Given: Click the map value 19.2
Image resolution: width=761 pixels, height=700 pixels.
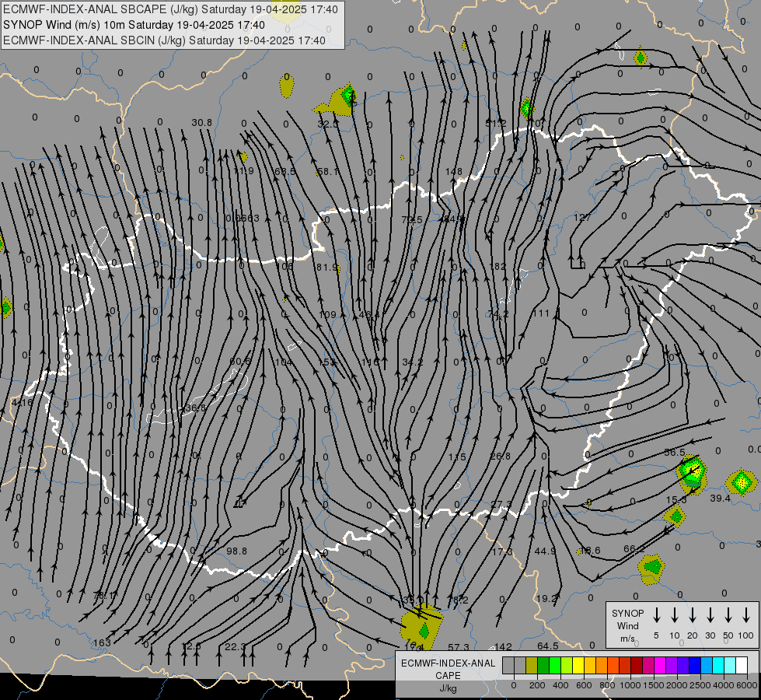Looking at the screenshot, I should (x=546, y=598).
